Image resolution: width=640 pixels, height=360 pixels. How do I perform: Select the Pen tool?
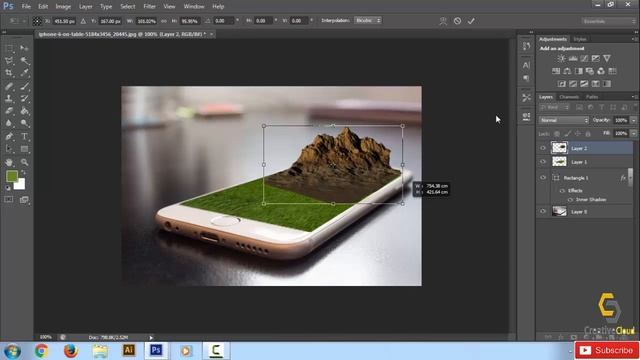point(9,136)
